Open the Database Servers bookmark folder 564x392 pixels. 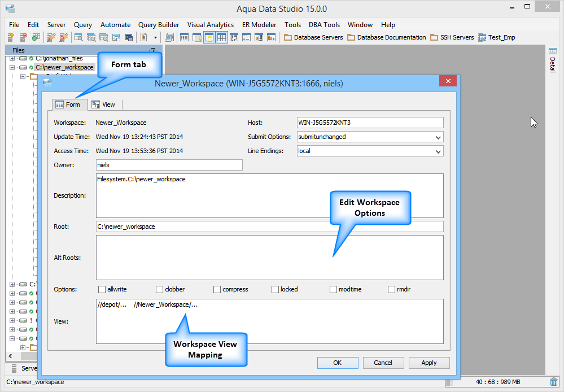[313, 37]
